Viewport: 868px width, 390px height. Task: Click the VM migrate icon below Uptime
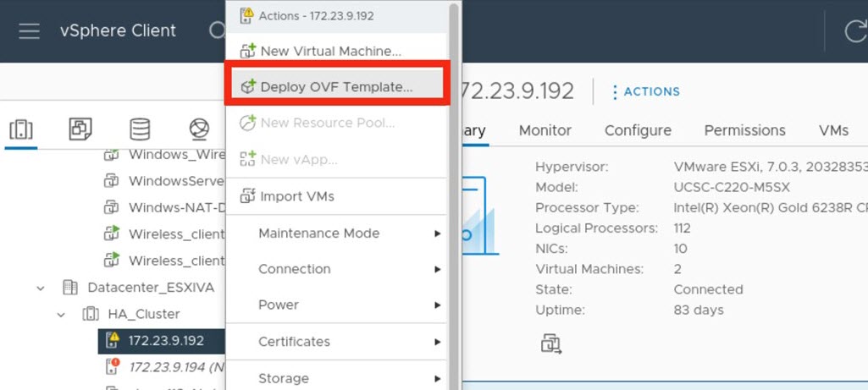pyautogui.click(x=550, y=343)
